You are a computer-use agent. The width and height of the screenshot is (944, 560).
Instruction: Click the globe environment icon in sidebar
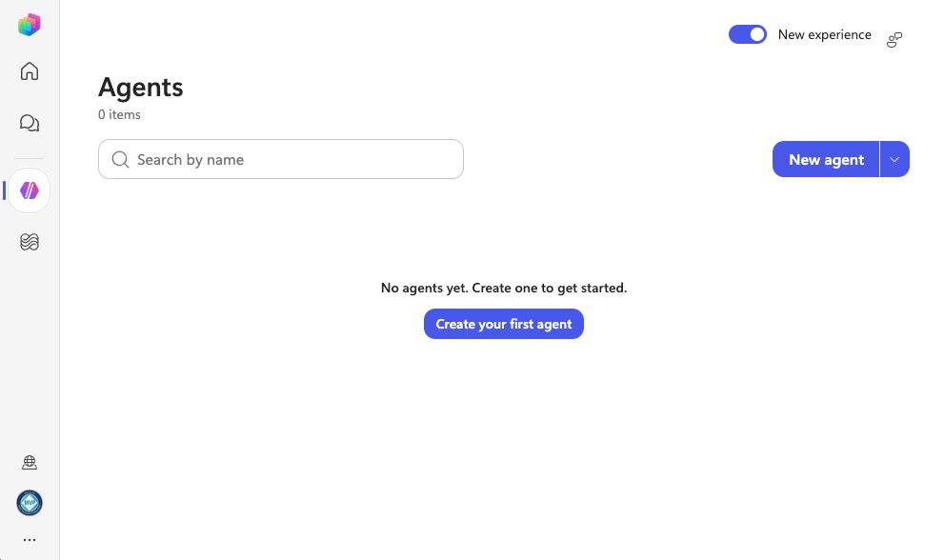(x=29, y=463)
